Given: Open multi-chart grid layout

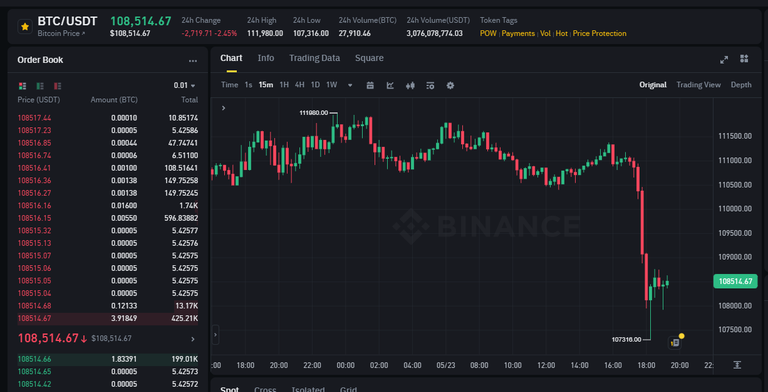Looking at the screenshot, I should [x=744, y=59].
